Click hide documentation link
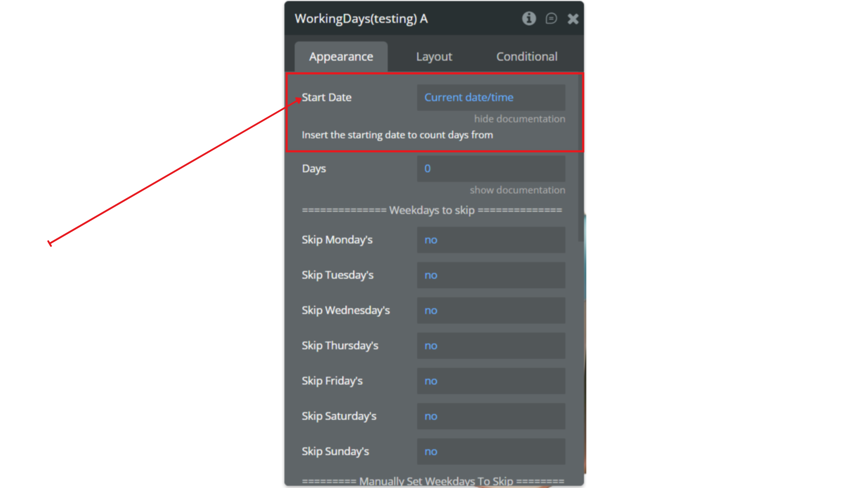The width and height of the screenshot is (868, 488). point(519,119)
